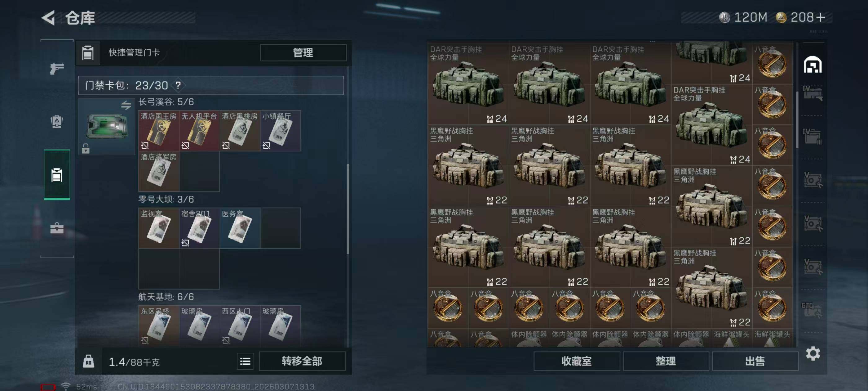Click the 整理 sort button
The width and height of the screenshot is (868, 391).
tap(666, 361)
